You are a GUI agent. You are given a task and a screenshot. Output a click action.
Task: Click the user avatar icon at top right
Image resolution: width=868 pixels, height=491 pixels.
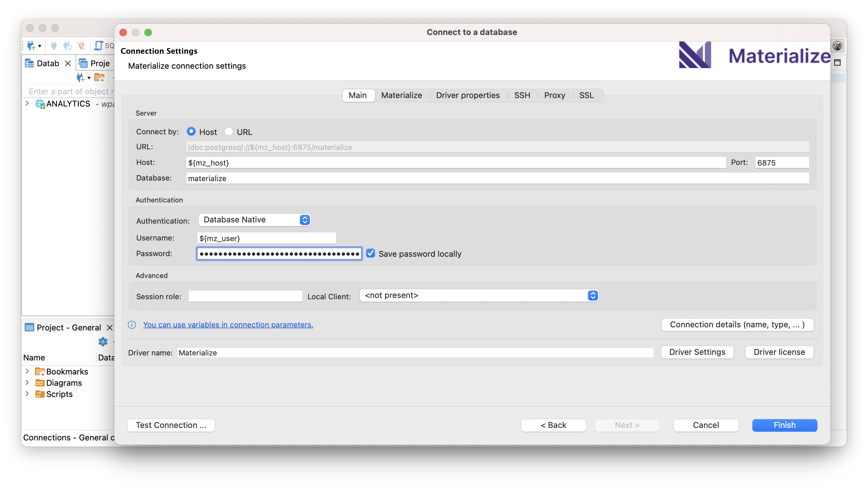(837, 46)
